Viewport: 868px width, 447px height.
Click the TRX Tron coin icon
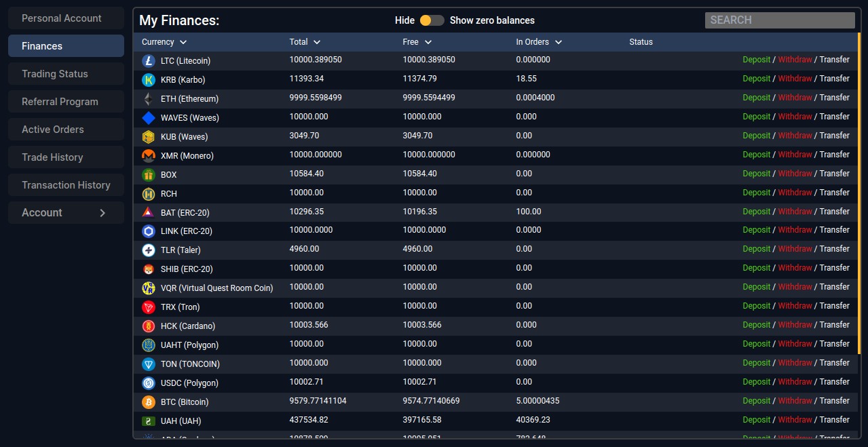tap(149, 307)
